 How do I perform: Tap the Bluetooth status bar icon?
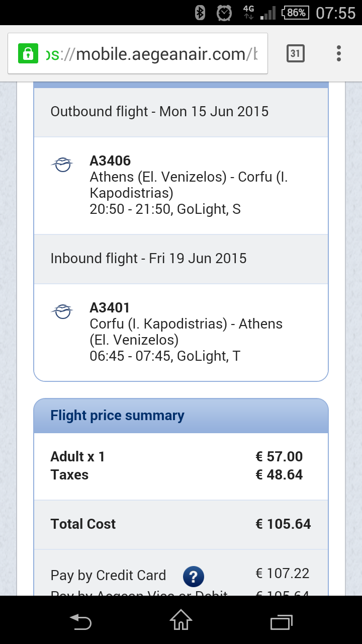coord(200,13)
